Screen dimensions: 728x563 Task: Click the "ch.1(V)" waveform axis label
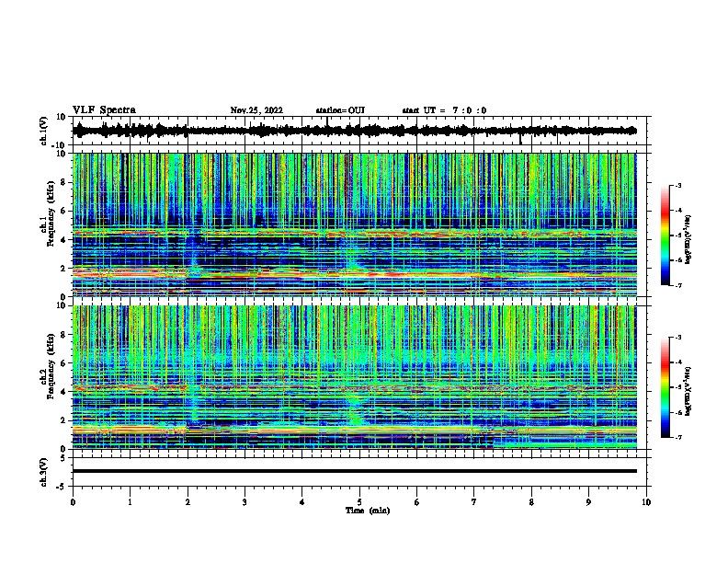click(x=44, y=132)
